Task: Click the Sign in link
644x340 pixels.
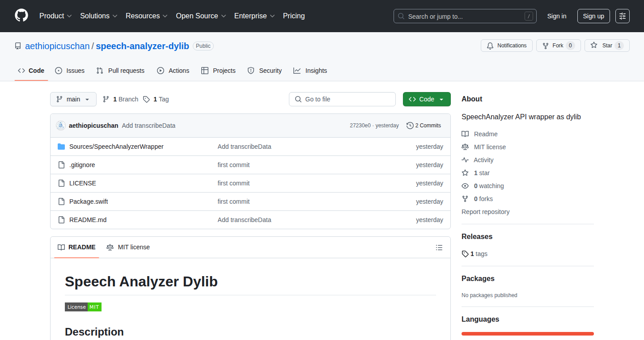Action: point(557,16)
